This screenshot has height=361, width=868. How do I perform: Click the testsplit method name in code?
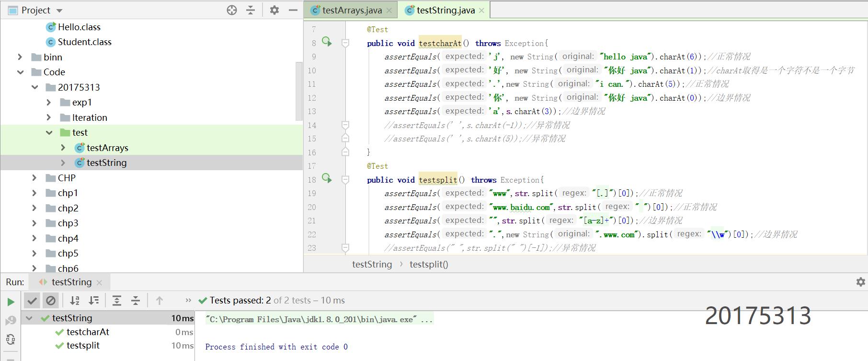click(438, 180)
